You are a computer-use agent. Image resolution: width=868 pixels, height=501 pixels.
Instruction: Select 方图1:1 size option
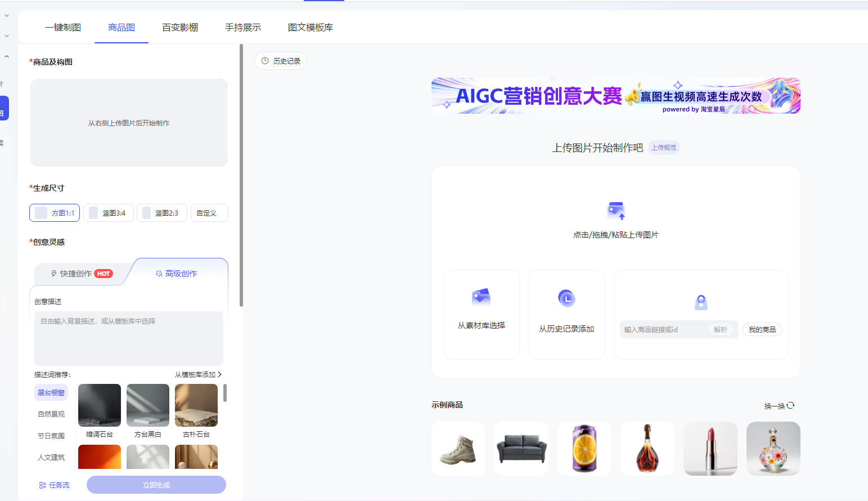[55, 213]
